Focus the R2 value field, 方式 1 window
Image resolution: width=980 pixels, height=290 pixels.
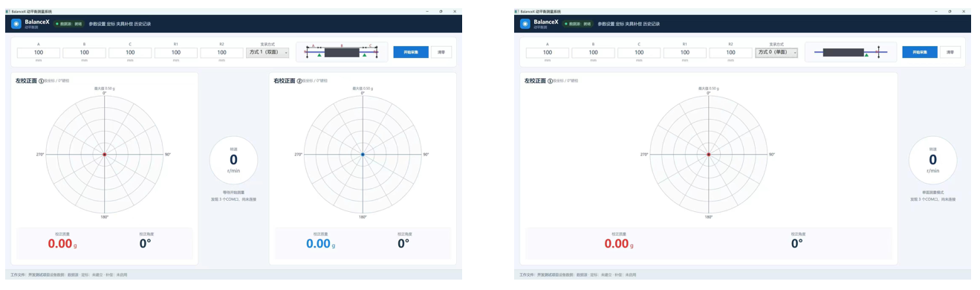(221, 53)
